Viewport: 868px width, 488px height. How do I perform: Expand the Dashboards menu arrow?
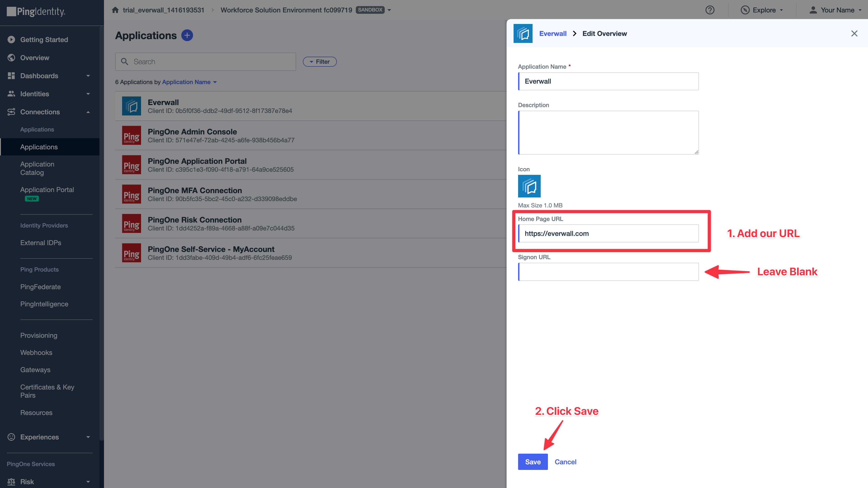pyautogui.click(x=88, y=76)
